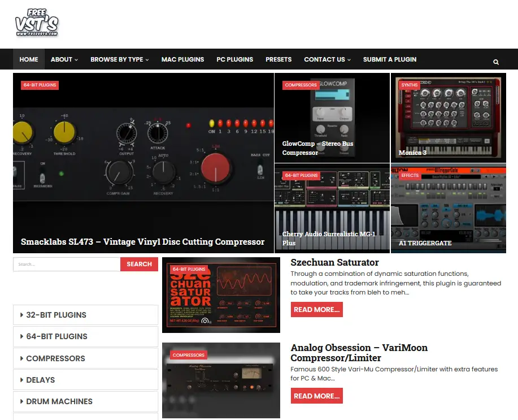
Task: Open the Szechuan Saturator article title
Action: (x=334, y=262)
